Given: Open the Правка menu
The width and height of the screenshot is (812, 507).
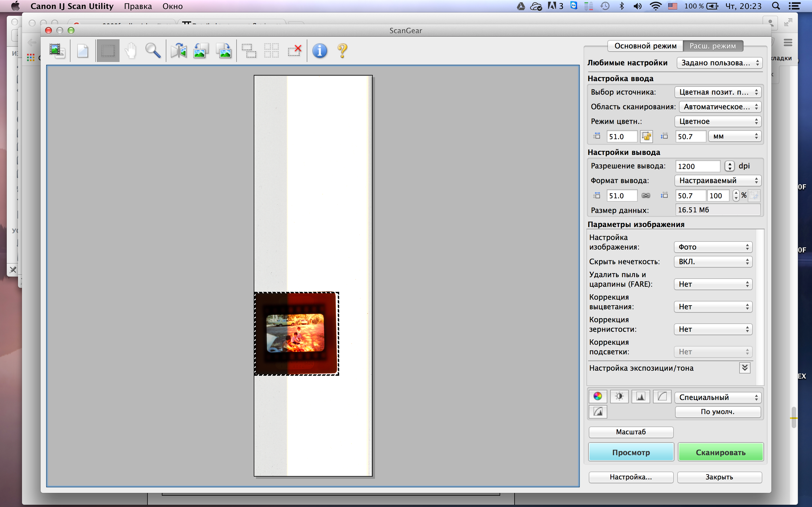Looking at the screenshot, I should pyautogui.click(x=138, y=6).
